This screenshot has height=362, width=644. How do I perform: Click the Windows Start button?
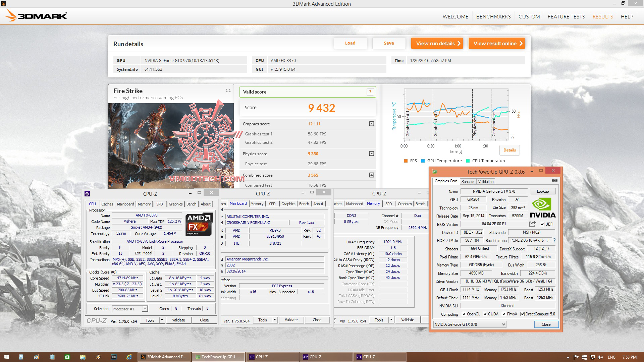6,357
